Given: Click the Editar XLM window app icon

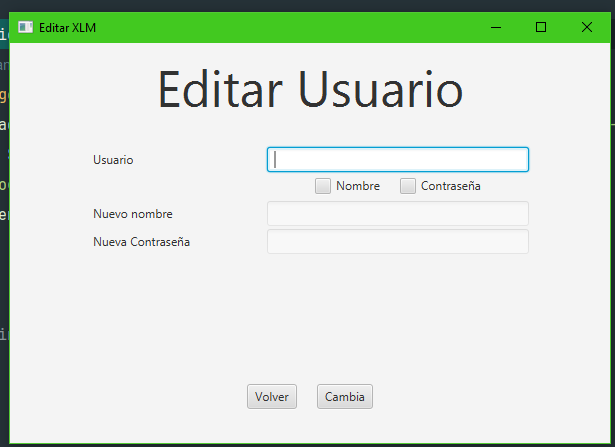Looking at the screenshot, I should 25,27.
